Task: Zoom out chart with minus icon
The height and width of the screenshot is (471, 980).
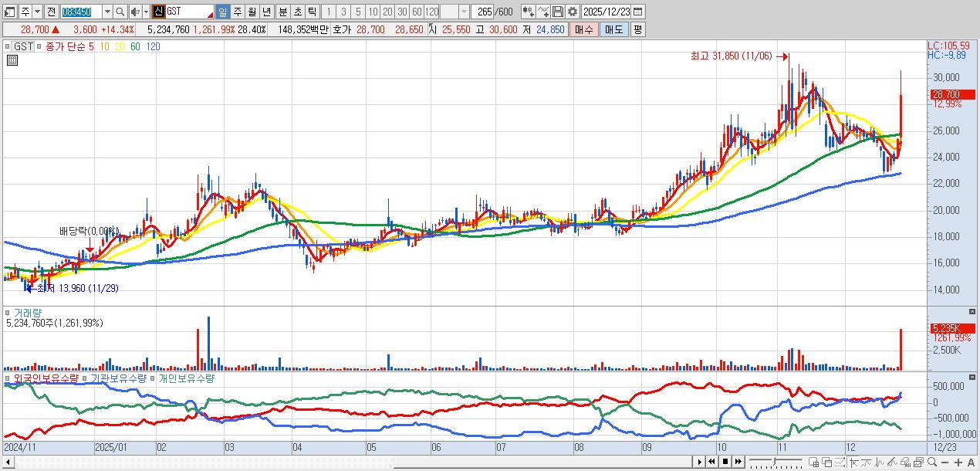Action: click(x=945, y=463)
